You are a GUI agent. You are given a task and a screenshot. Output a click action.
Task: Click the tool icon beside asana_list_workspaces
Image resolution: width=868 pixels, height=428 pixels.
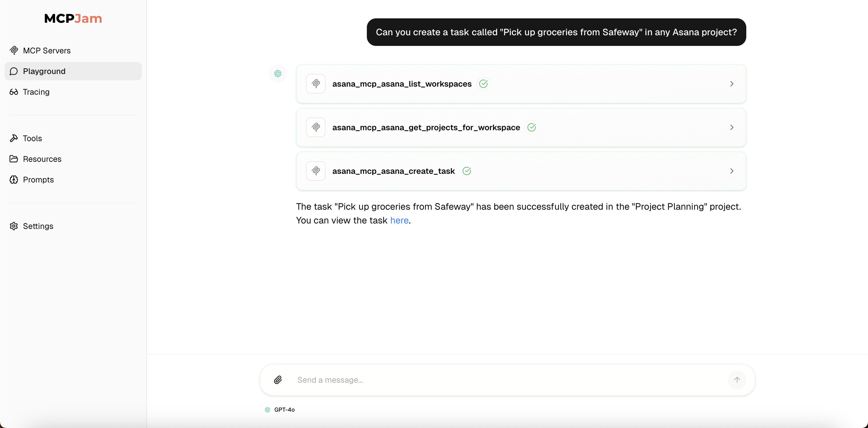point(316,83)
